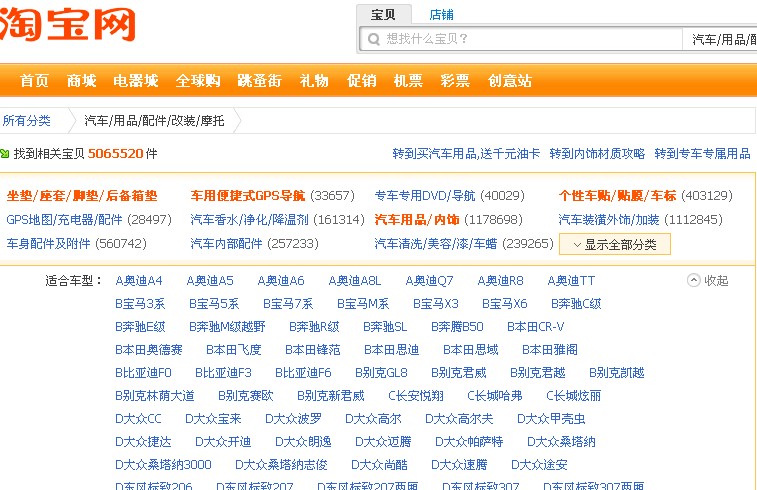The width and height of the screenshot is (757, 490).
Task: Select category 汽车内部配件
Action: [226, 243]
